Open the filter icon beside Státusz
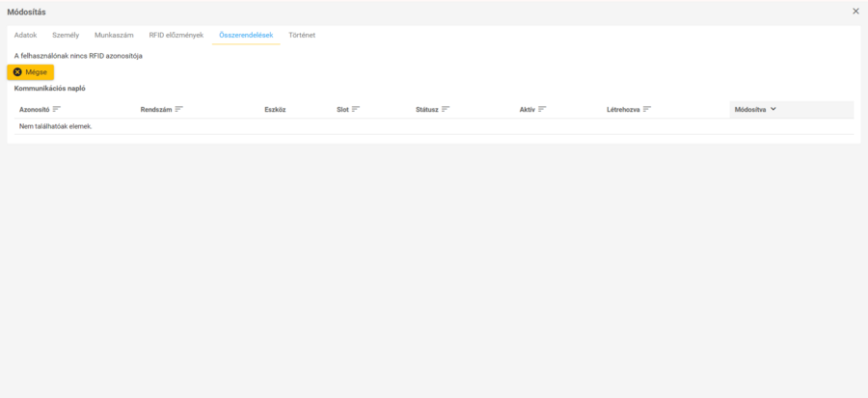Viewport: 868px width, 398px height. (x=446, y=110)
